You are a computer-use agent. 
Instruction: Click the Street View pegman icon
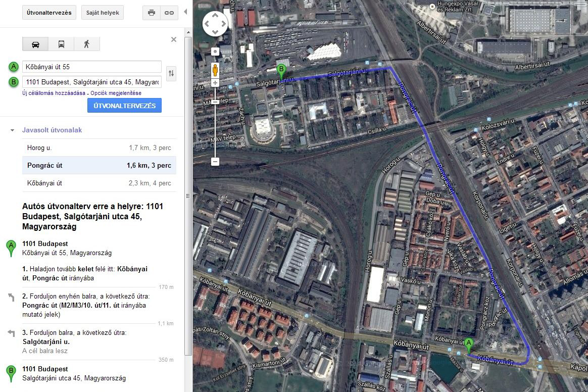(215, 69)
